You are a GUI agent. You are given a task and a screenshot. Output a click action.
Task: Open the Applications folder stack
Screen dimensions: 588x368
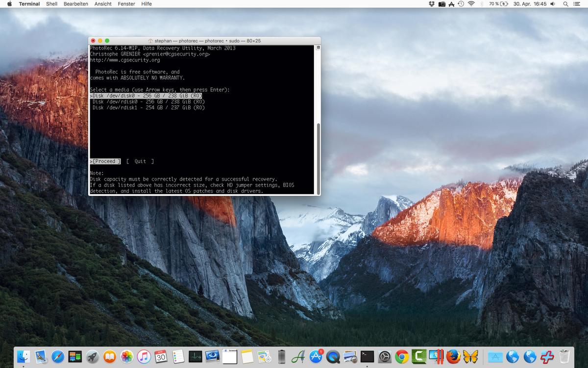(495, 357)
